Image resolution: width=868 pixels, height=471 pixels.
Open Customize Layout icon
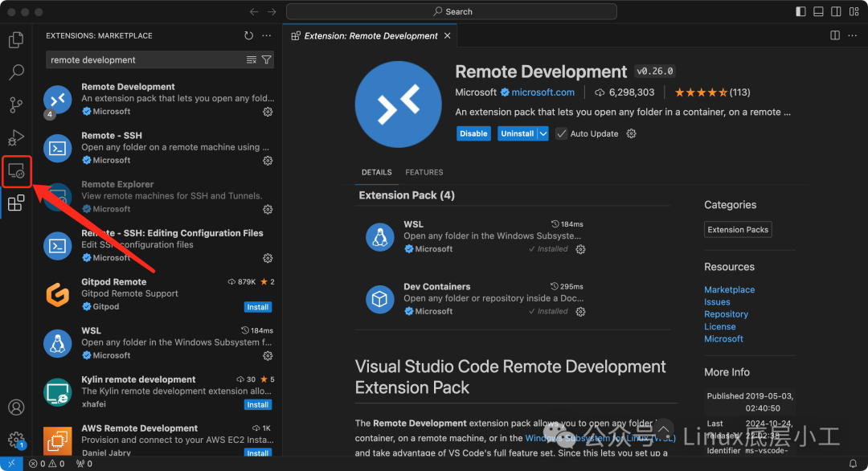coord(854,11)
